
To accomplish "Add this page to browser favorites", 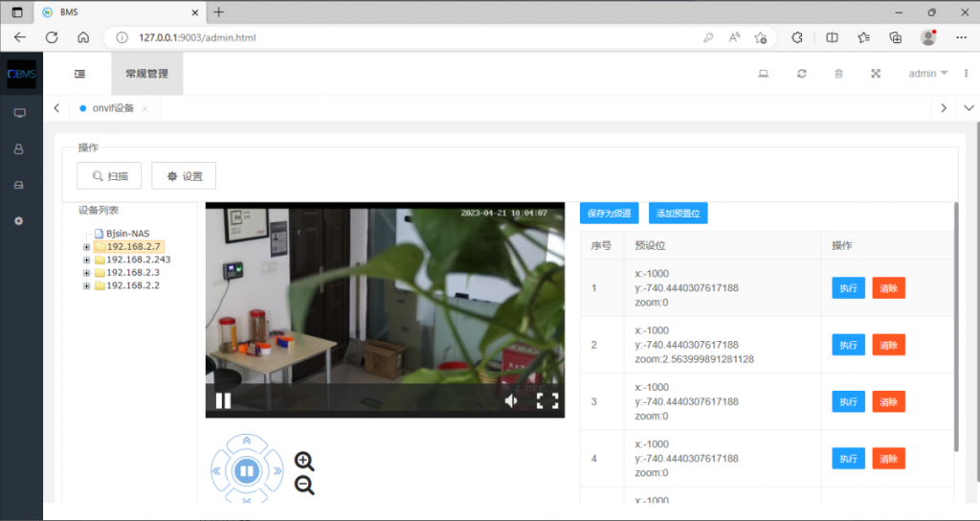I will click(760, 37).
